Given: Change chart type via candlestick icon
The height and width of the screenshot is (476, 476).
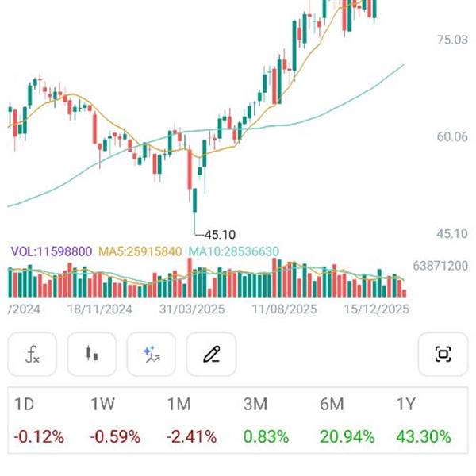Looking at the screenshot, I should (x=92, y=354).
